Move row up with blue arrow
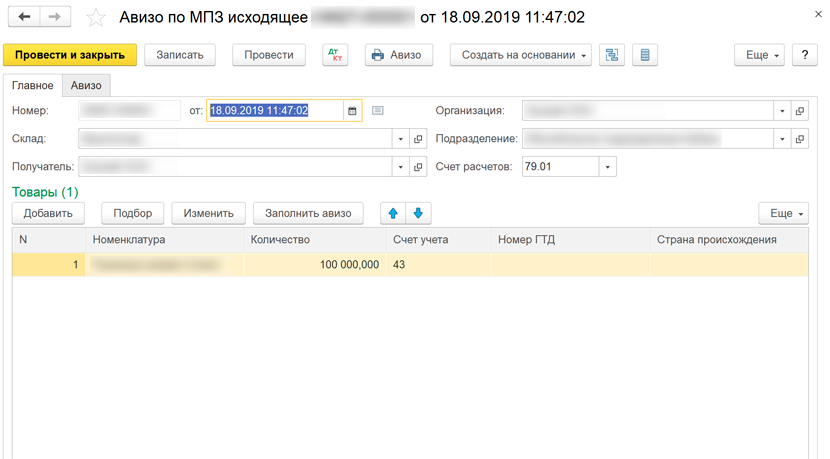 point(393,213)
